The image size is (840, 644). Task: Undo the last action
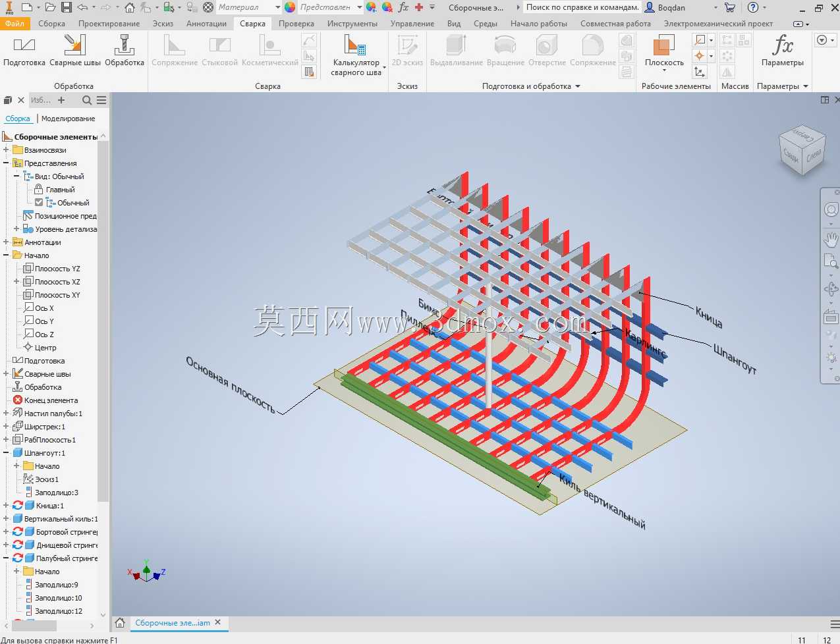click(x=82, y=7)
